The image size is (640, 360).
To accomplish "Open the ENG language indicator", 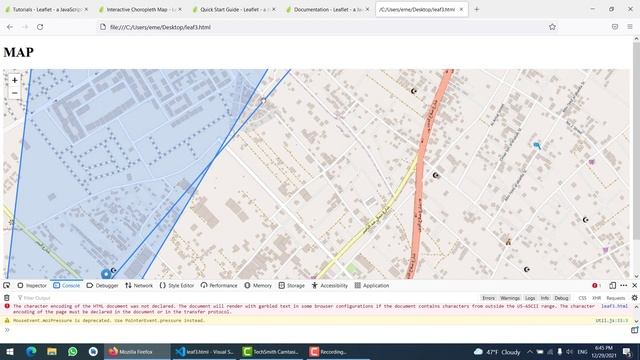I will coord(582,351).
